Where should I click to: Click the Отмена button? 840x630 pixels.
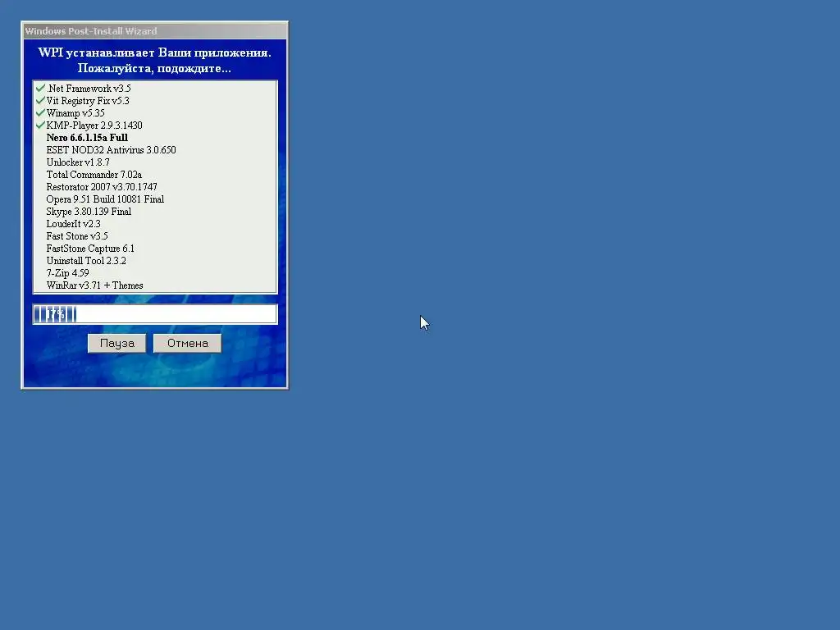coord(188,344)
